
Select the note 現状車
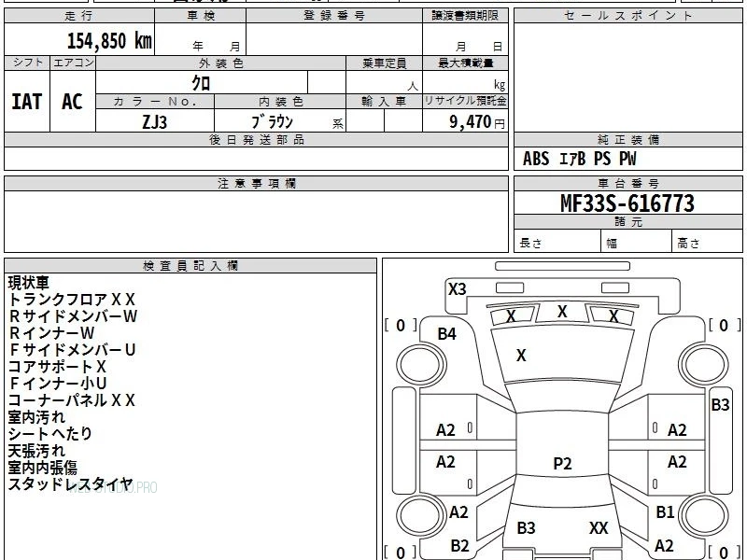[x=29, y=283]
